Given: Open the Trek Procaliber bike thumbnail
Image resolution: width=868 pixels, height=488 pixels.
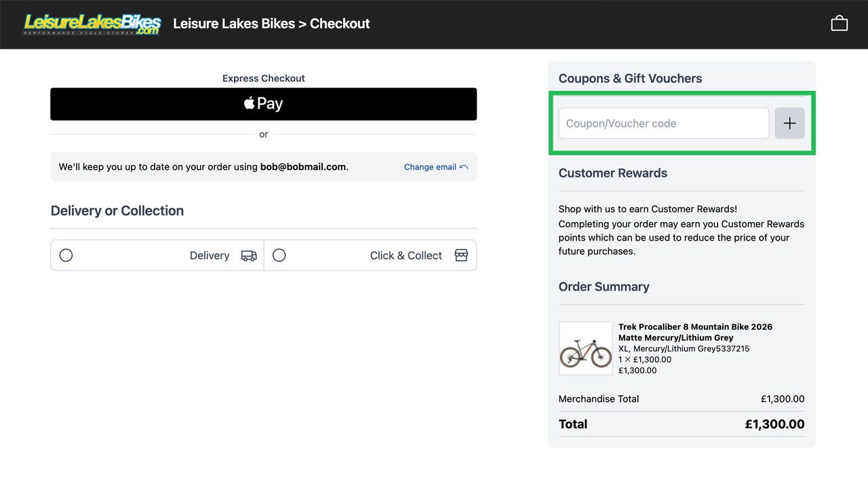Looking at the screenshot, I should 585,348.
